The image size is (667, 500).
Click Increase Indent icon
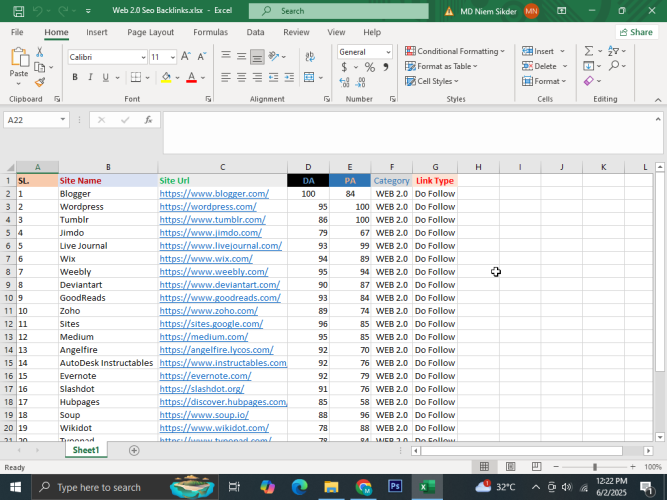coord(289,77)
